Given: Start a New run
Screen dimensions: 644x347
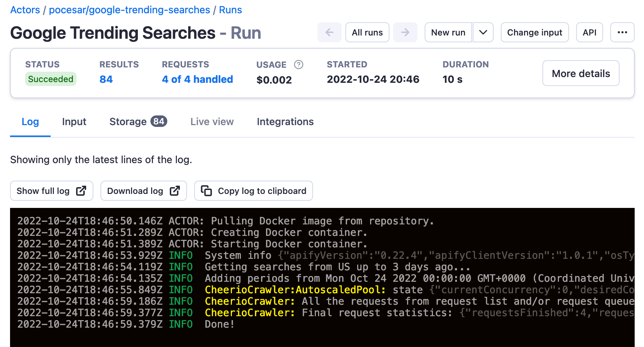Looking at the screenshot, I should 448,32.
